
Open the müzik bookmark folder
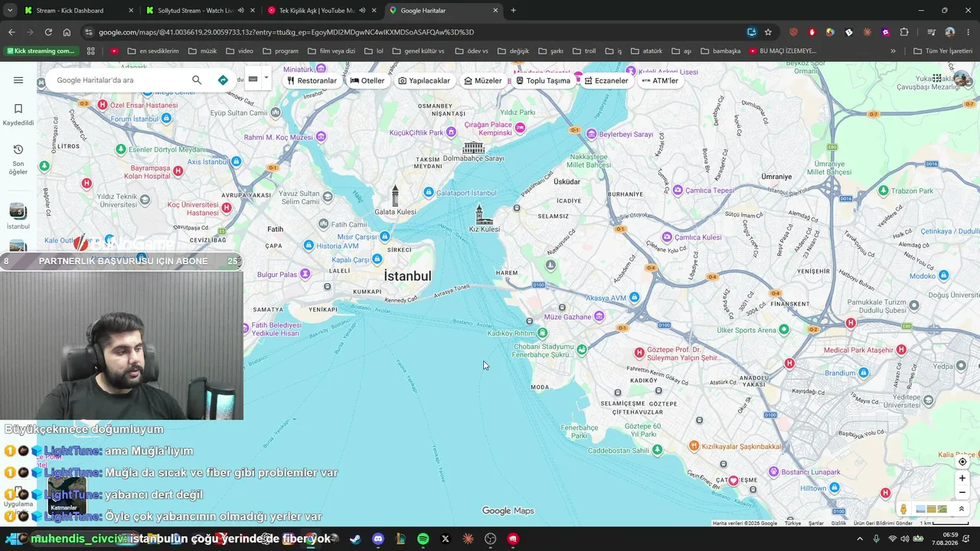pos(202,51)
